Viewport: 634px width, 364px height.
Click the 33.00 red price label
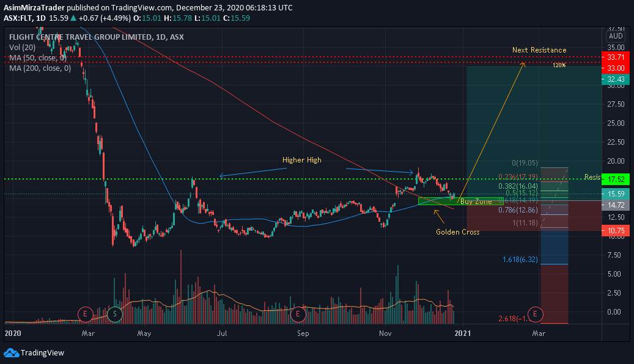(x=616, y=68)
